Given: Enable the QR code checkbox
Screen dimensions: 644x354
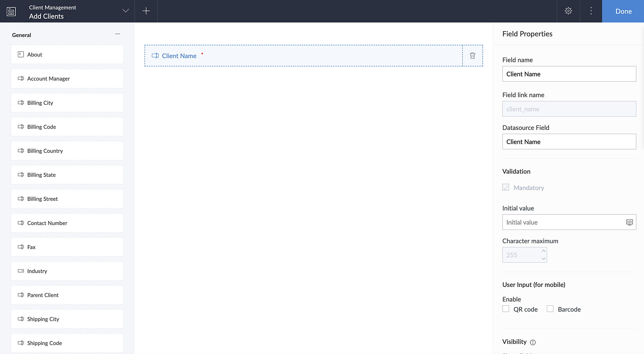Looking at the screenshot, I should point(506,309).
